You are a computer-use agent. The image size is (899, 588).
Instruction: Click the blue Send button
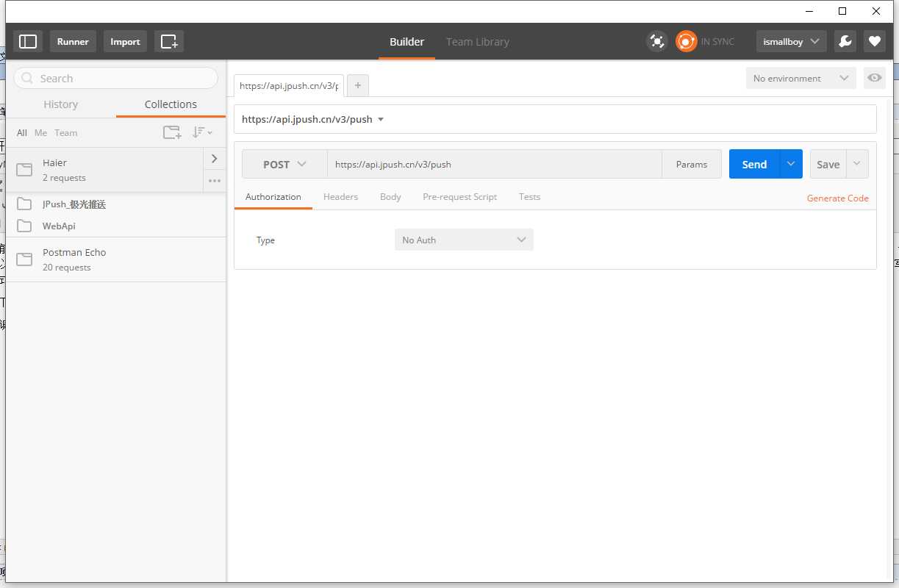pyautogui.click(x=754, y=164)
